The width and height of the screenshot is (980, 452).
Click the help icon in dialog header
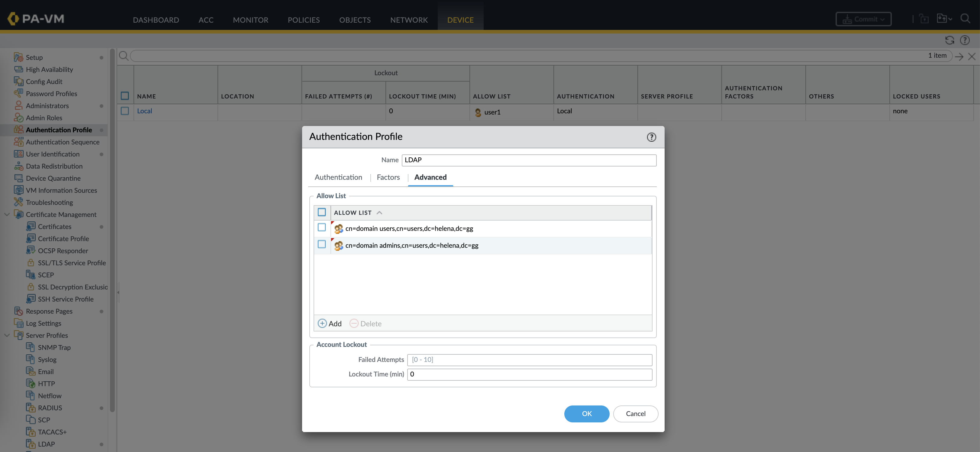[x=651, y=137]
